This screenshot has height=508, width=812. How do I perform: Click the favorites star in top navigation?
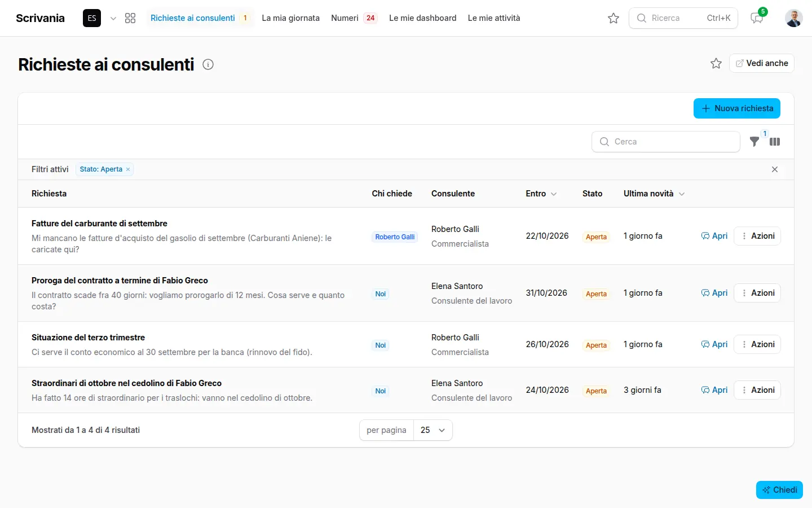click(x=614, y=18)
